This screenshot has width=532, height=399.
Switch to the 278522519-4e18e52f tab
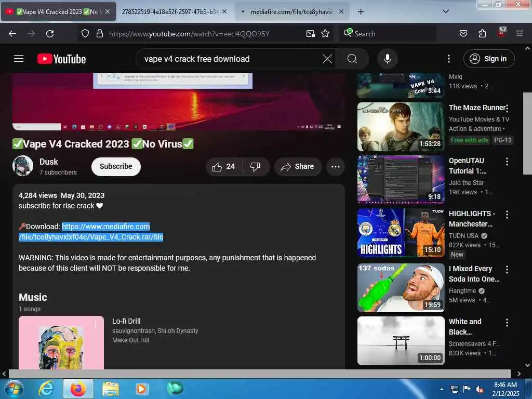(174, 11)
